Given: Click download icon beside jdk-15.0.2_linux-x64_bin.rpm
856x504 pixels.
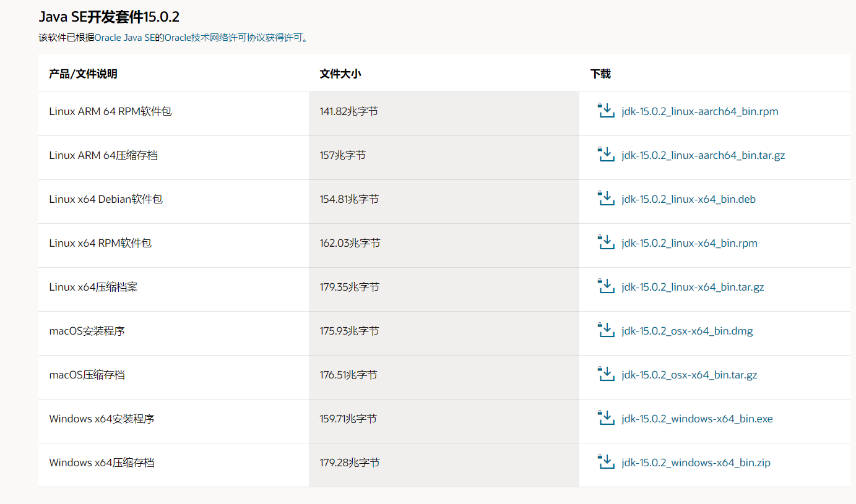Looking at the screenshot, I should coord(606,242).
